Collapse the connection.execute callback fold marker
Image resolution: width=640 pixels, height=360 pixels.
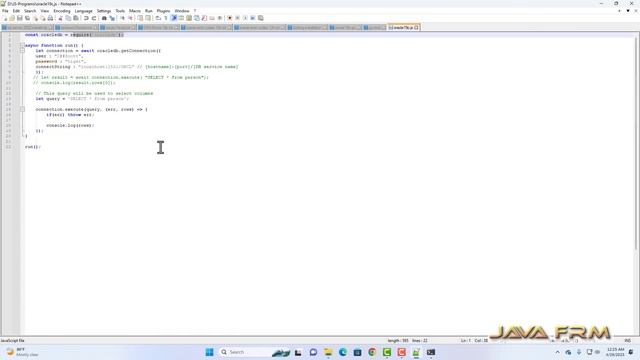pyautogui.click(x=22, y=109)
